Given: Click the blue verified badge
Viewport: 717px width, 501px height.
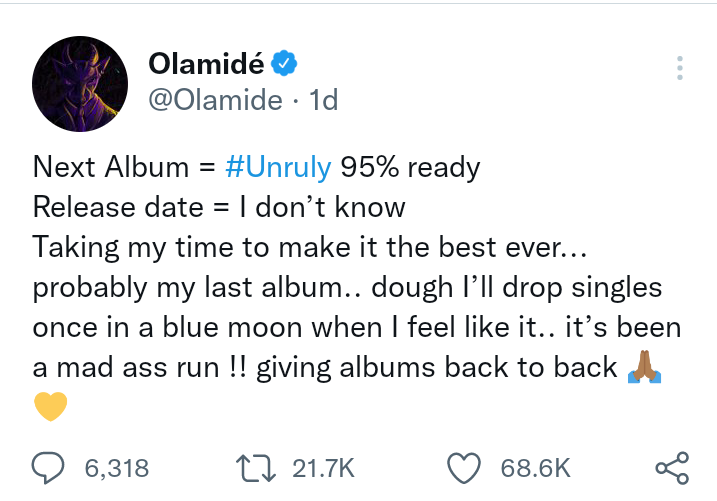Looking at the screenshot, I should point(285,64).
